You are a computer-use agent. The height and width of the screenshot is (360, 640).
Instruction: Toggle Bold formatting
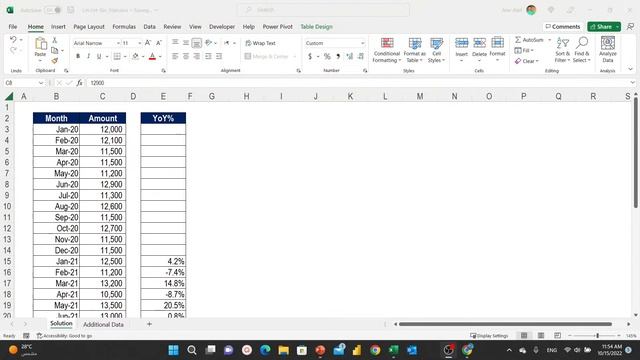[x=78, y=56]
